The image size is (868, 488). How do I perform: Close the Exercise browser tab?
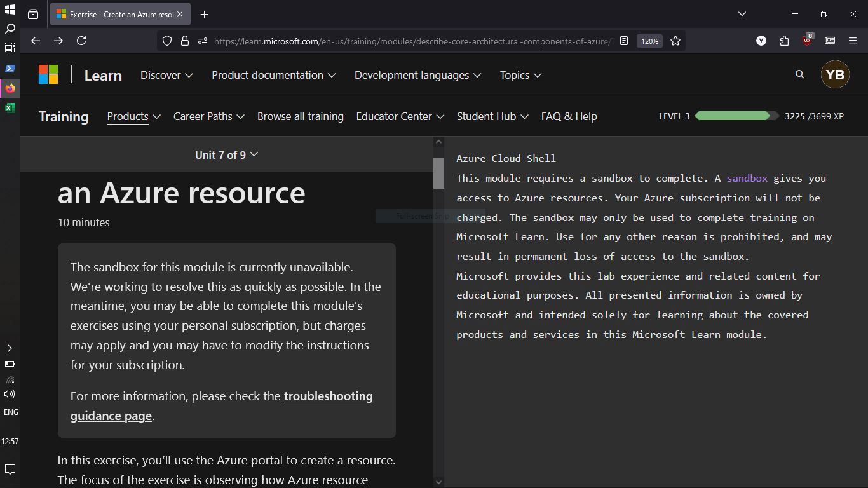[x=180, y=14]
